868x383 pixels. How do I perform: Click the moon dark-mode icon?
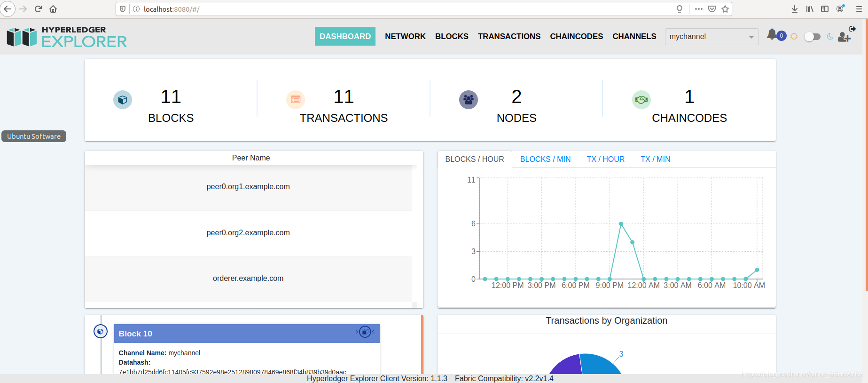[830, 37]
